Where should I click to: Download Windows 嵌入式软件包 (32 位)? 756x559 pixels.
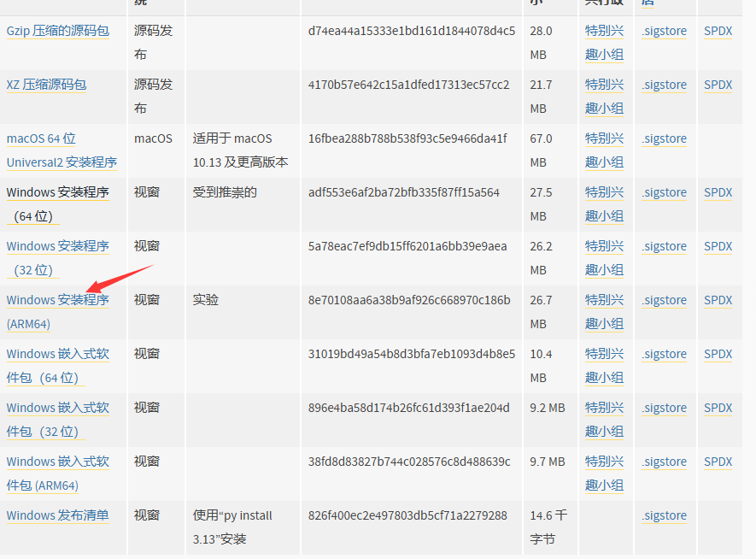(58, 420)
